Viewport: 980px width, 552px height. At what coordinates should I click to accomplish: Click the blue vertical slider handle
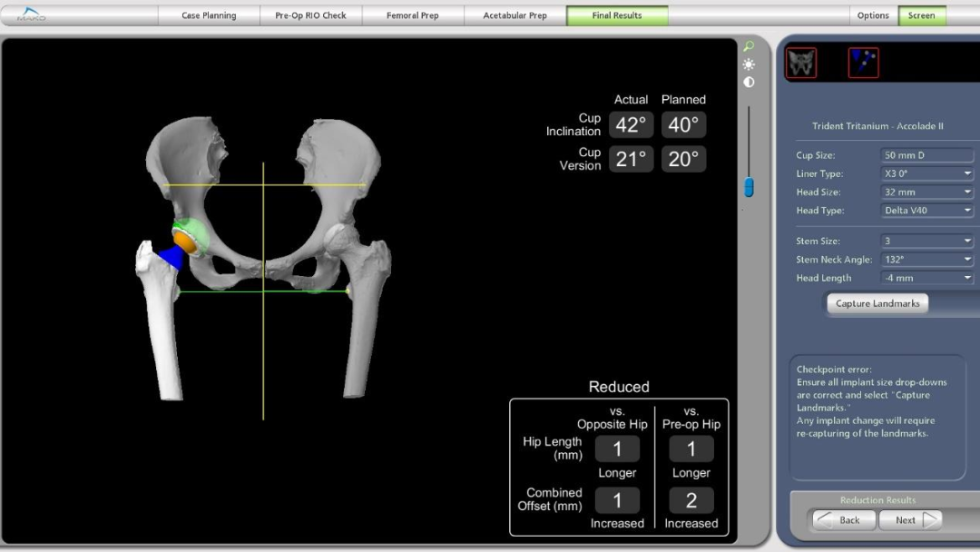(x=749, y=187)
